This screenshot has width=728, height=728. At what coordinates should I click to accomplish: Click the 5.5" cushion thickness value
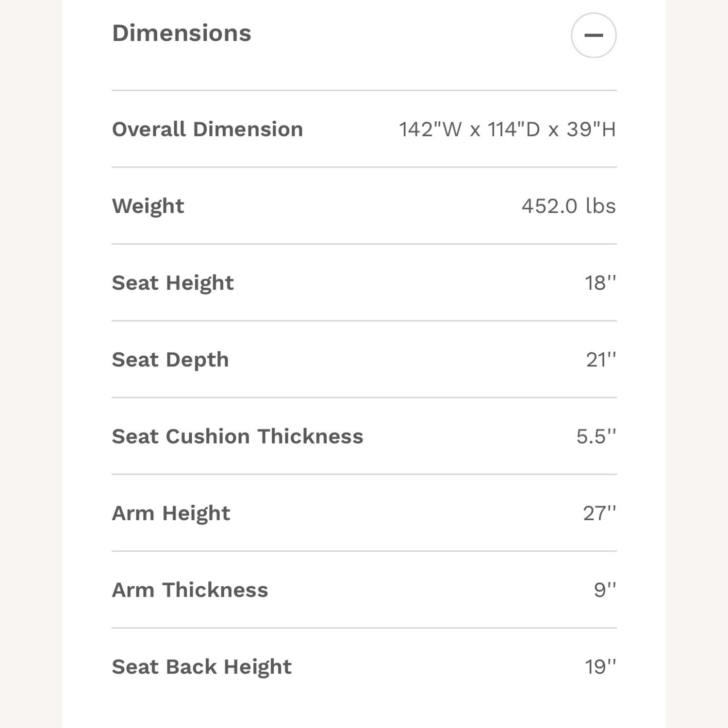(x=596, y=437)
